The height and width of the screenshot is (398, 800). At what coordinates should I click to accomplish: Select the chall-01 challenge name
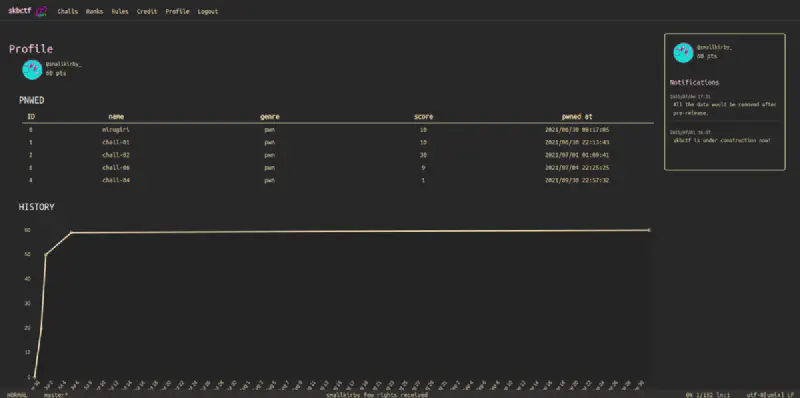click(x=116, y=142)
